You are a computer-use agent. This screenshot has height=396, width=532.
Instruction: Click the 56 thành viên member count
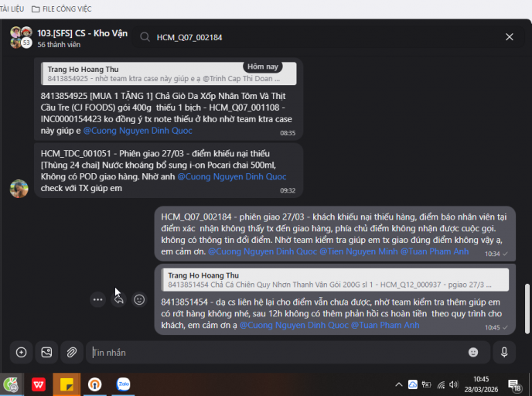[59, 45]
